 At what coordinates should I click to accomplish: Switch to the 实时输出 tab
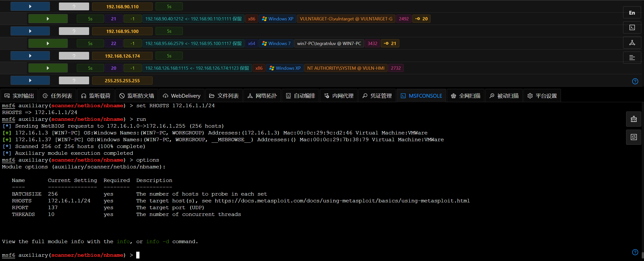click(x=19, y=96)
